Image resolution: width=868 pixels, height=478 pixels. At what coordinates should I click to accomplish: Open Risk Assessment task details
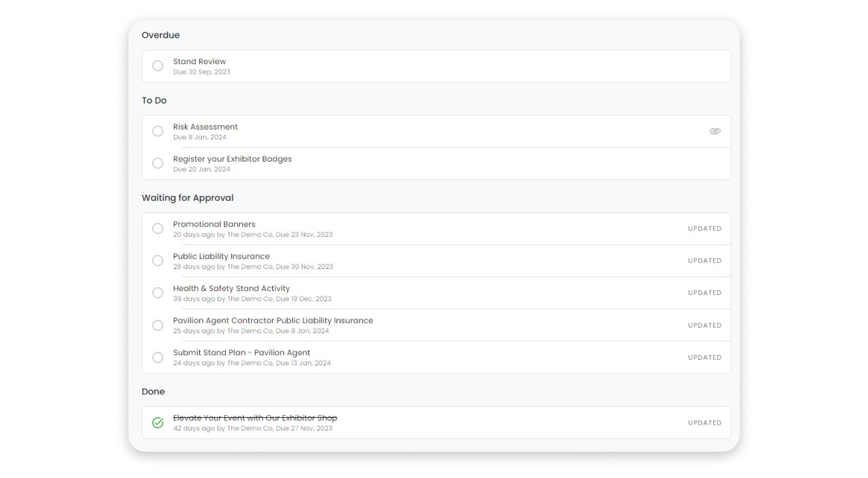[205, 126]
